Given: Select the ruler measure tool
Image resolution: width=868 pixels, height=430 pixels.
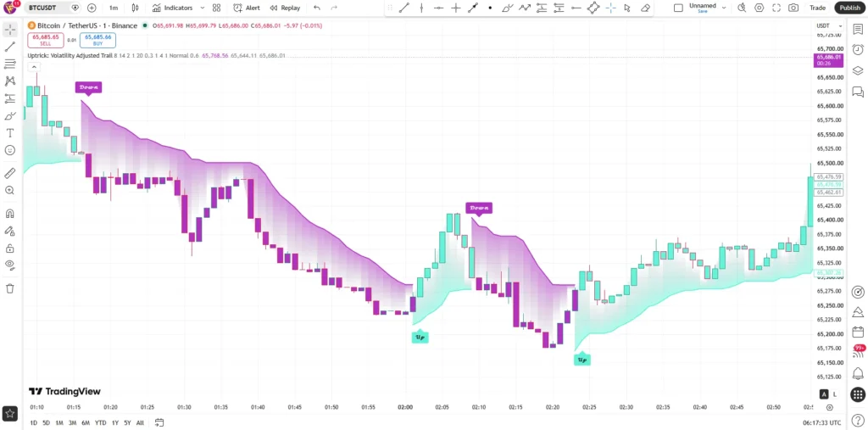Looking at the screenshot, I should [10, 173].
